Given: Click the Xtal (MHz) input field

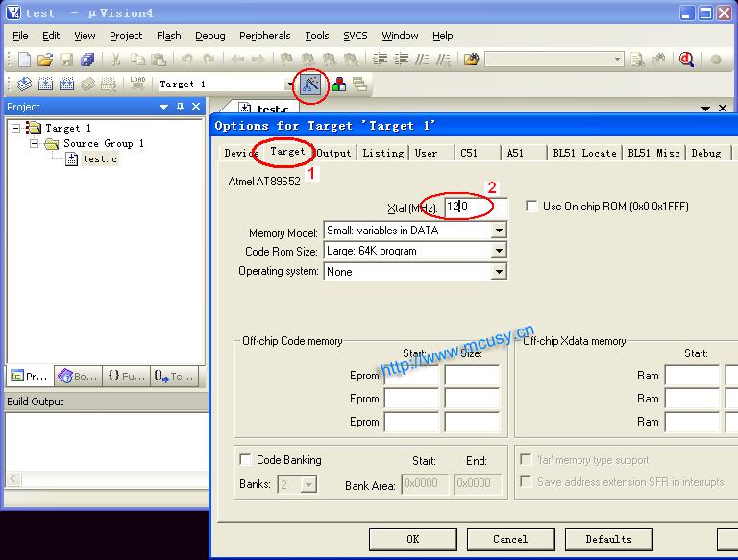Looking at the screenshot, I should pos(476,207).
